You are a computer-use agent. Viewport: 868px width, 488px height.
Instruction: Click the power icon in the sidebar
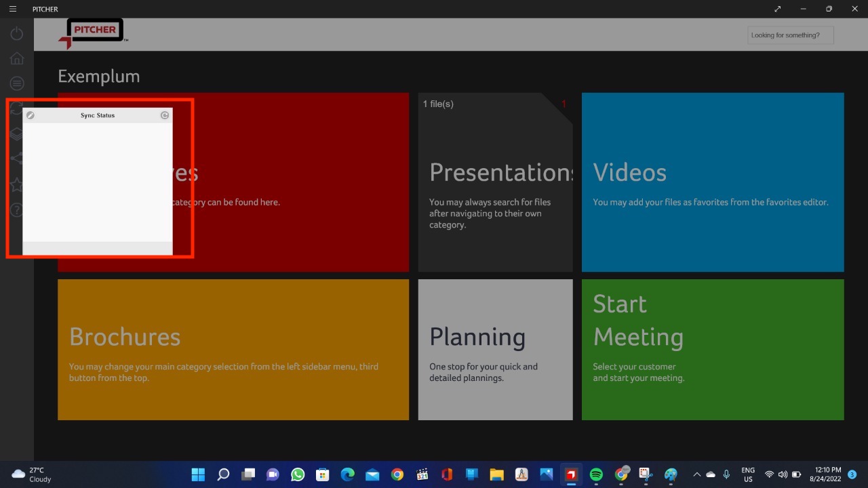17,33
